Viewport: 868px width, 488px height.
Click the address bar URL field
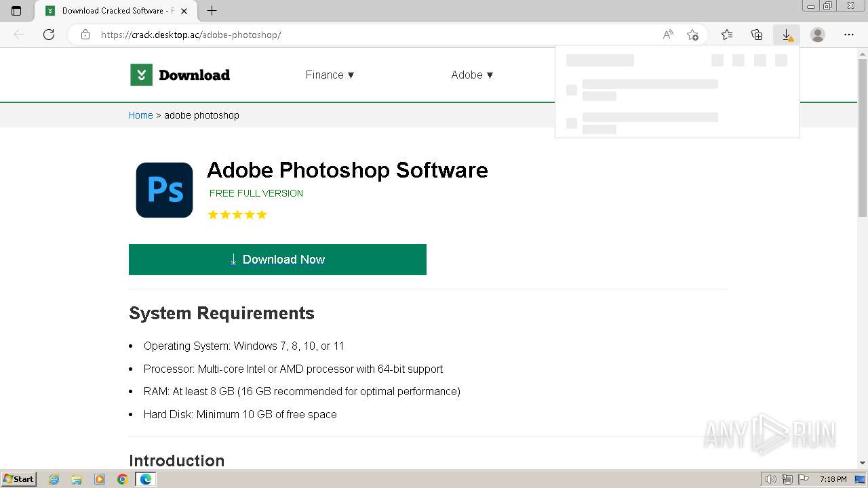pyautogui.click(x=376, y=35)
